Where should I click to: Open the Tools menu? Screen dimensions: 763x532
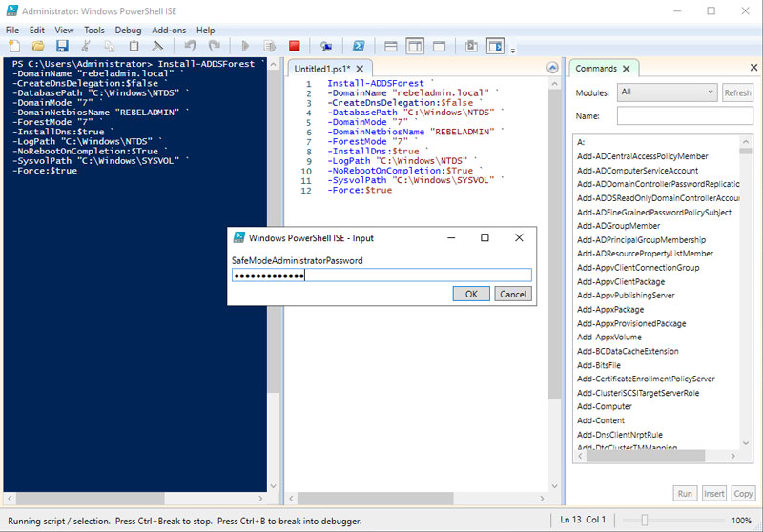point(93,31)
